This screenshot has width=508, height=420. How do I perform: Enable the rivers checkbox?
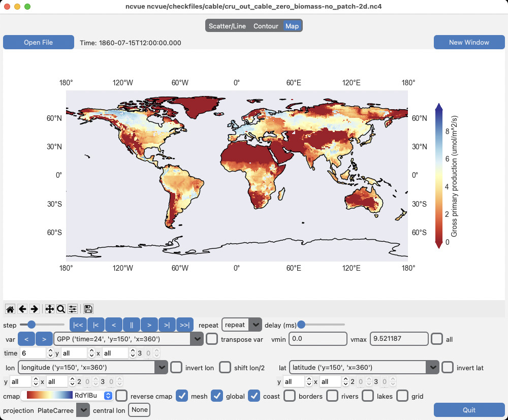[332, 396]
